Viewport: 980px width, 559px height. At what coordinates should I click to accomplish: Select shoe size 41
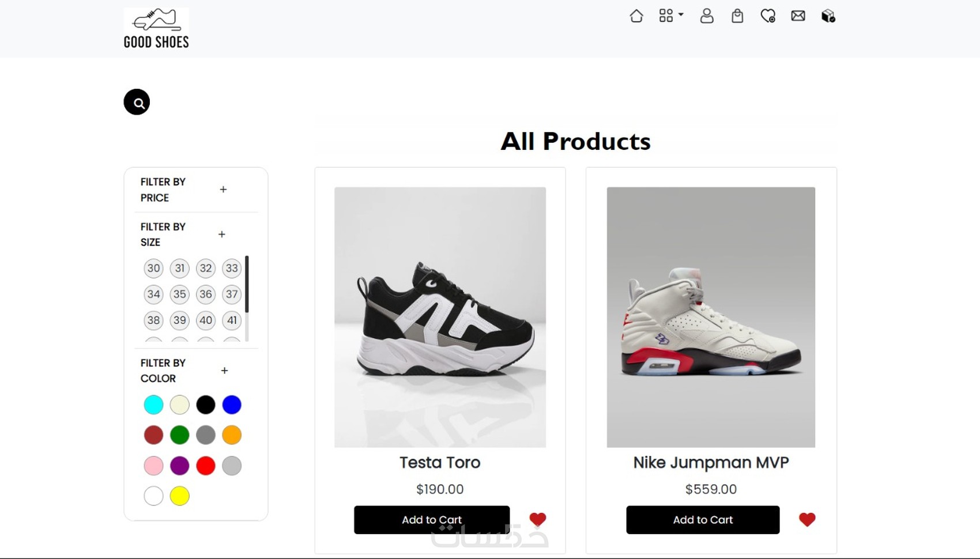click(232, 320)
